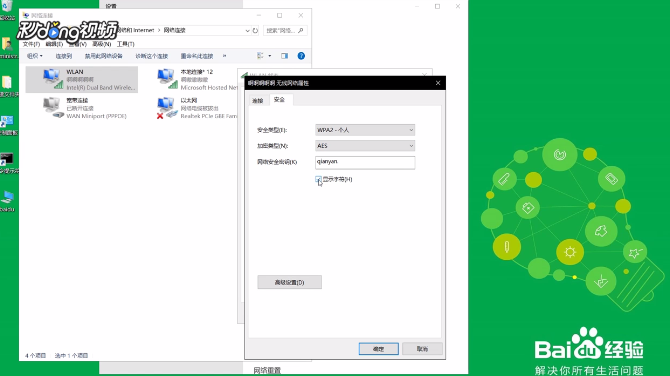Close the wireless network properties dialog
670x376 pixels.
[438, 83]
